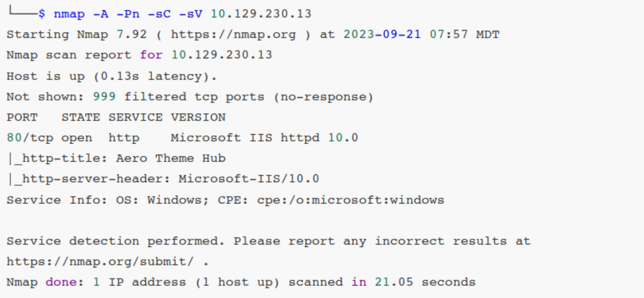Click the 2023-09-21 date in the output

click(x=382, y=35)
